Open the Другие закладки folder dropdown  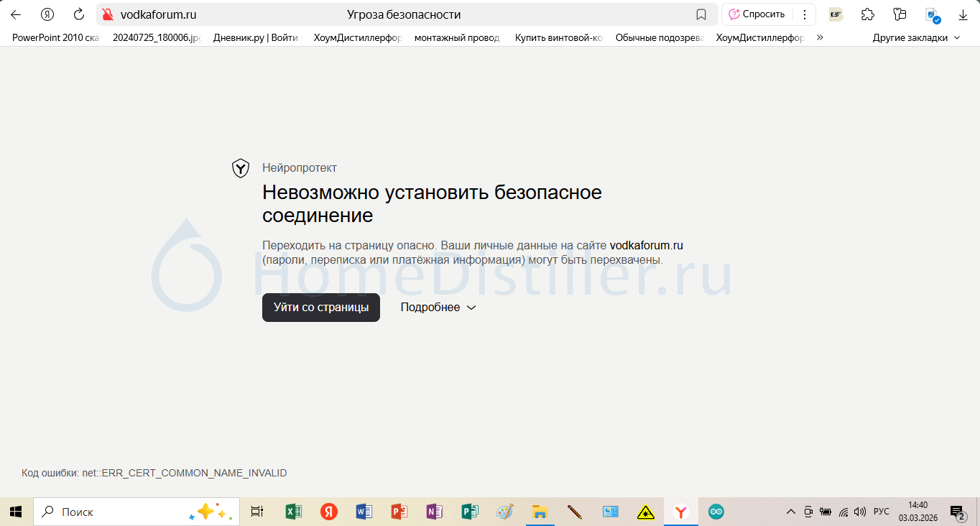(916, 37)
